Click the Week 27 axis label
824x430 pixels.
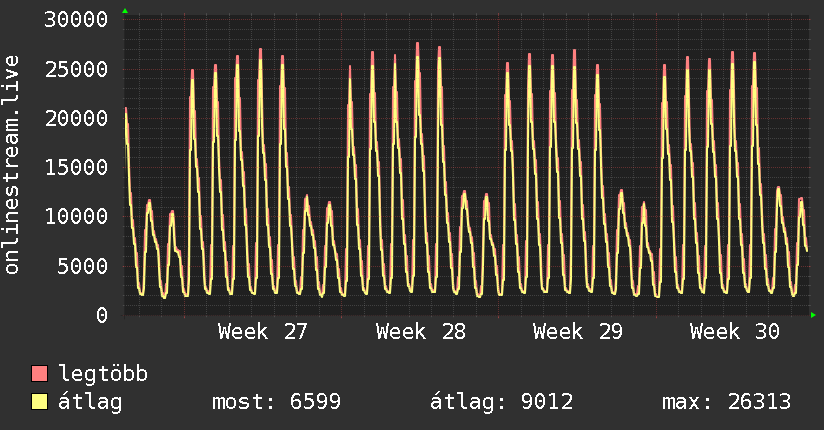(262, 332)
